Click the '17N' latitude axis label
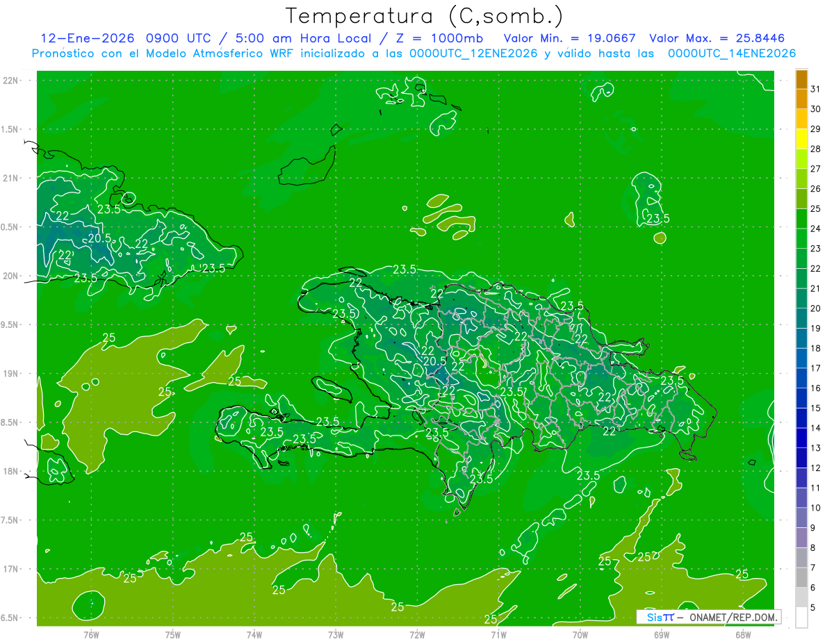Image resolution: width=834 pixels, height=644 pixels. (10, 569)
